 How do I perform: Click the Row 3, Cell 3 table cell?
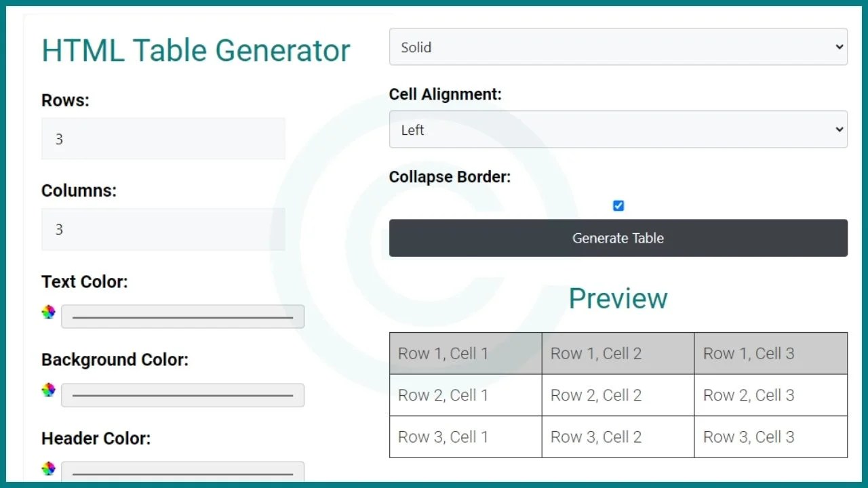click(x=770, y=436)
